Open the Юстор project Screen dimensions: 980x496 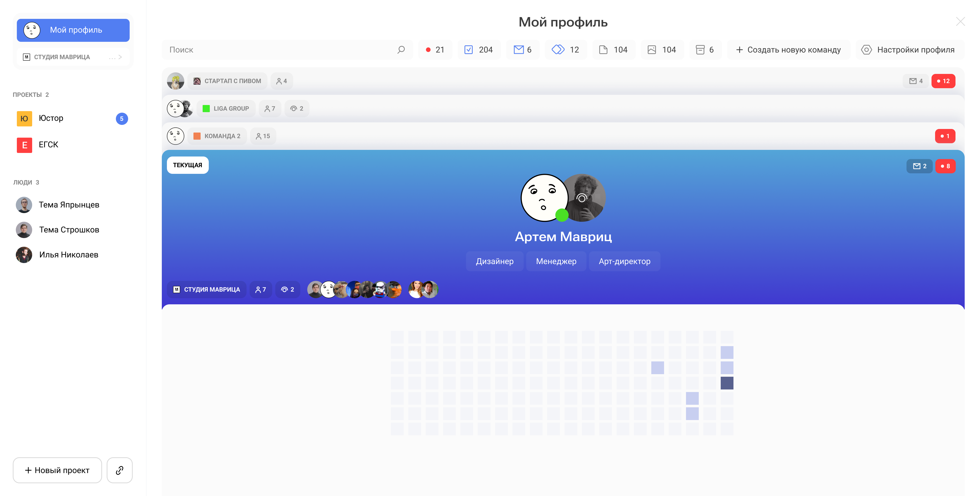coord(51,118)
